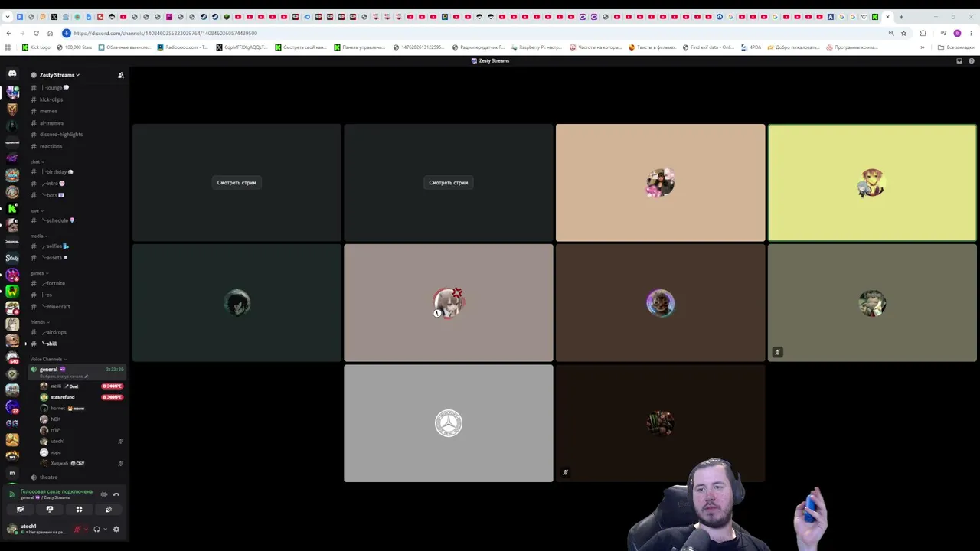Open a new browser tab
Screen dimensions: 980x551
click(901, 17)
